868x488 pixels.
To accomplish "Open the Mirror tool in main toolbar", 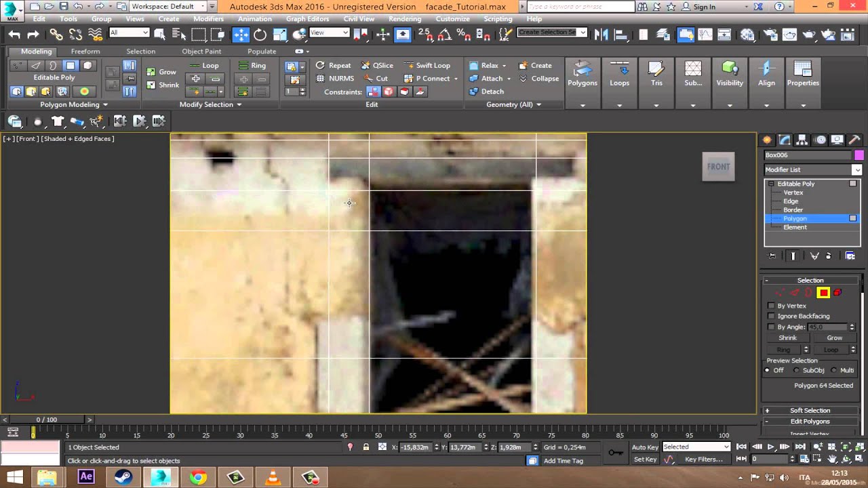I will (x=601, y=35).
